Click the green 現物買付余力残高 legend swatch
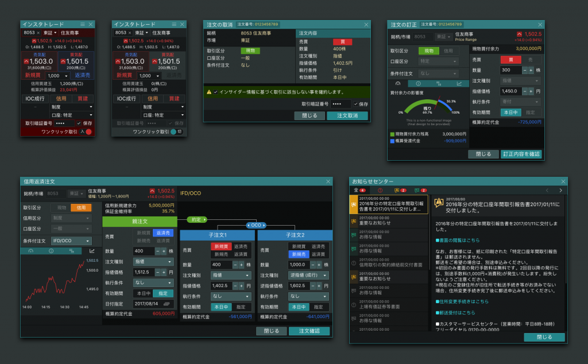Image resolution: width=588 pixels, height=364 pixels. (392, 134)
